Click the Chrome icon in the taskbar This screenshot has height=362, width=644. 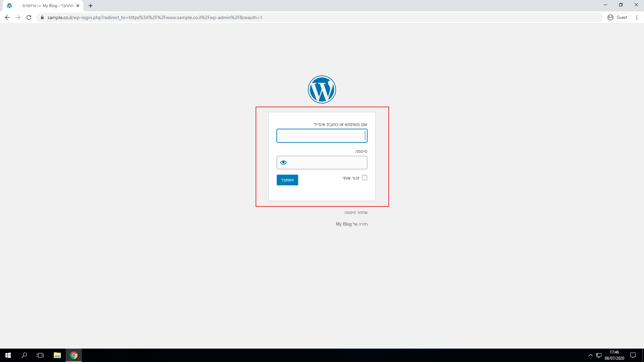[x=74, y=355]
